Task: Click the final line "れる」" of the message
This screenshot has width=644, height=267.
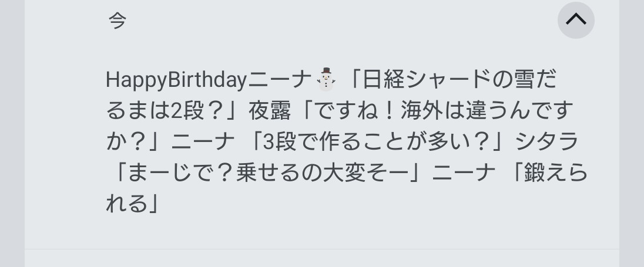Action: pyautogui.click(x=133, y=204)
